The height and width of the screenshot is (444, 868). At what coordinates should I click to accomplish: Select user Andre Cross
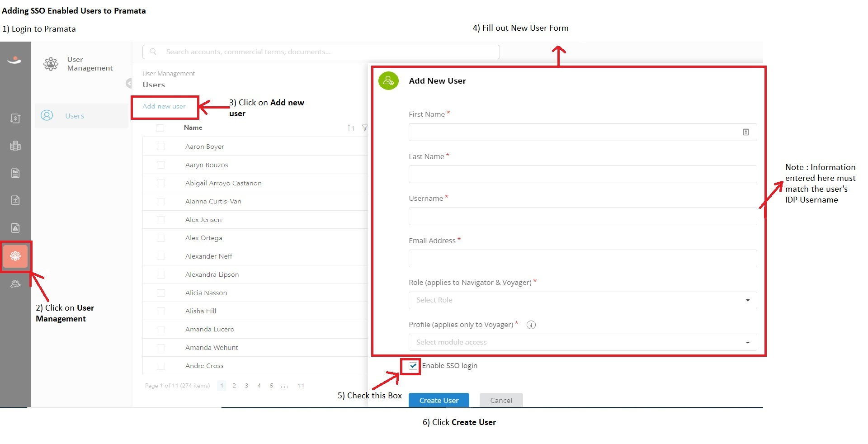(x=204, y=366)
